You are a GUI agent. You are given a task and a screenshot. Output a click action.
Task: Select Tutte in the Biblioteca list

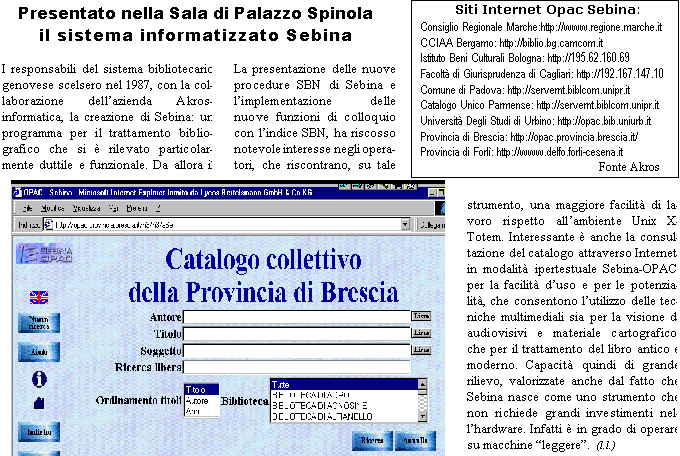[344, 384]
